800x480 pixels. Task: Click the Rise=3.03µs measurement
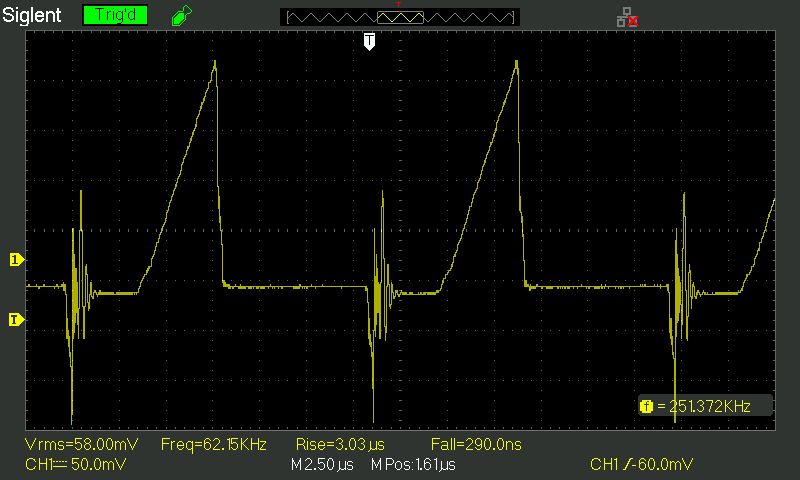click(340, 444)
